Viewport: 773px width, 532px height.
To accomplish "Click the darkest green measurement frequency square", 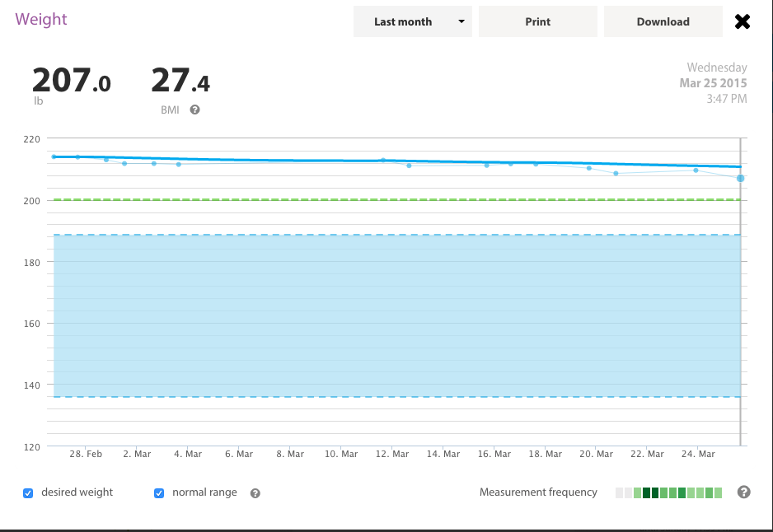I will click(x=647, y=493).
